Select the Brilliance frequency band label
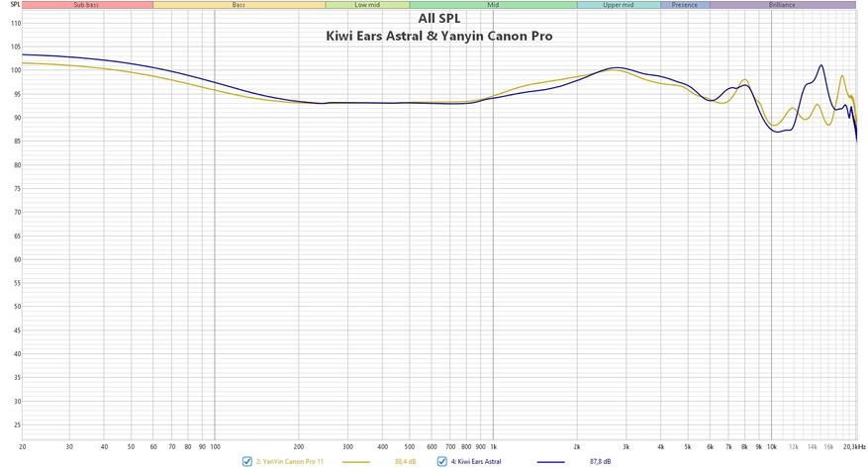 point(782,5)
